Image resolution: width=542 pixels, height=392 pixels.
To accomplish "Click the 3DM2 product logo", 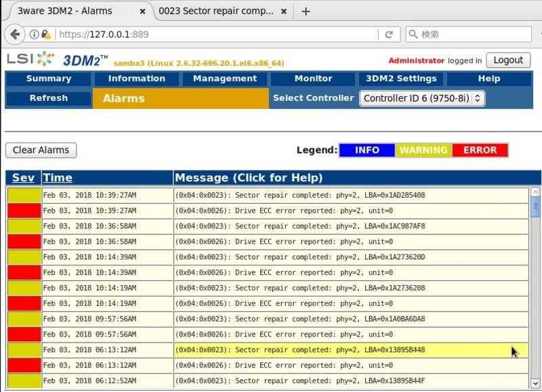I will (x=85, y=60).
